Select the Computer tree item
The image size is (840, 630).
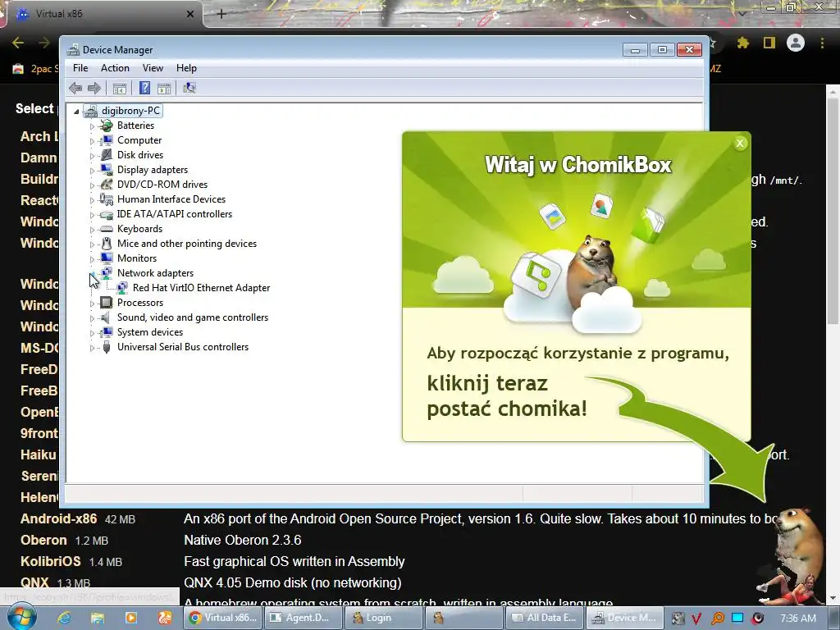pos(139,140)
